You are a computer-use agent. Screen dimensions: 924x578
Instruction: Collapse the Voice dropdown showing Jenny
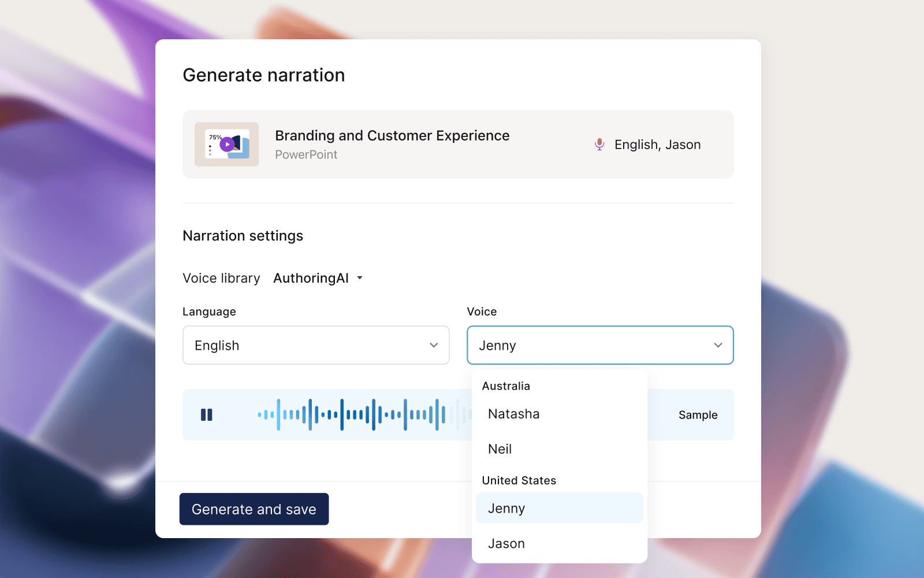tap(600, 345)
